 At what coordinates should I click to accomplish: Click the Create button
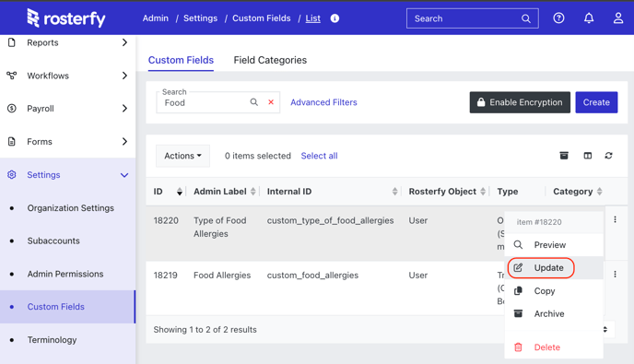coord(596,102)
